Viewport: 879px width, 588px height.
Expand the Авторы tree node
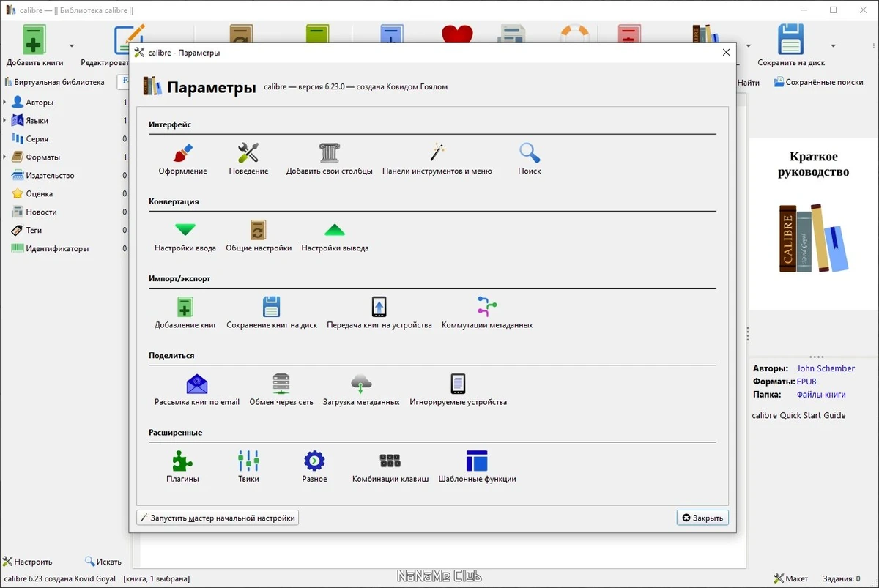5,103
